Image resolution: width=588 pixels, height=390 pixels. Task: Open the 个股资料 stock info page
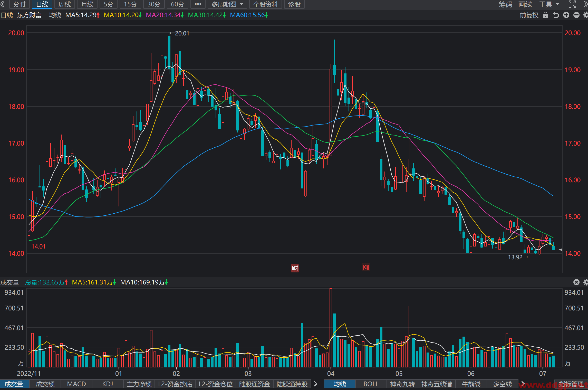[x=266, y=4]
